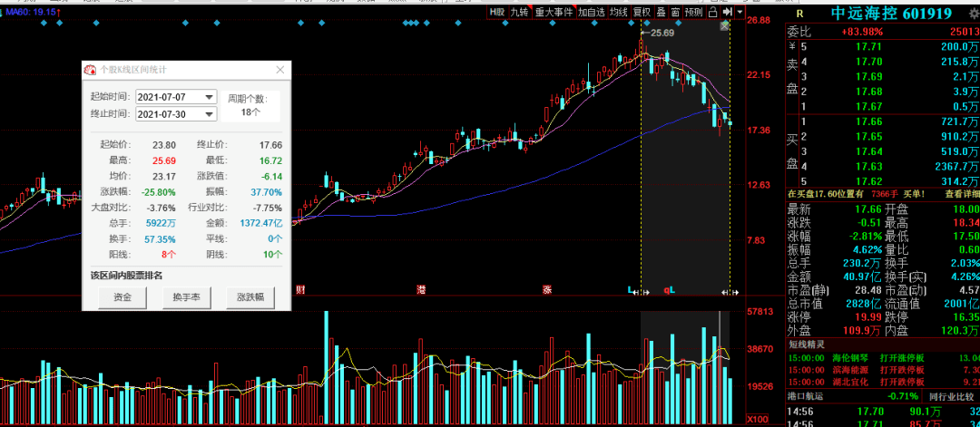The height and width of the screenshot is (427, 980).
Task: Click the 换手率 ranking button
Action: [186, 296]
